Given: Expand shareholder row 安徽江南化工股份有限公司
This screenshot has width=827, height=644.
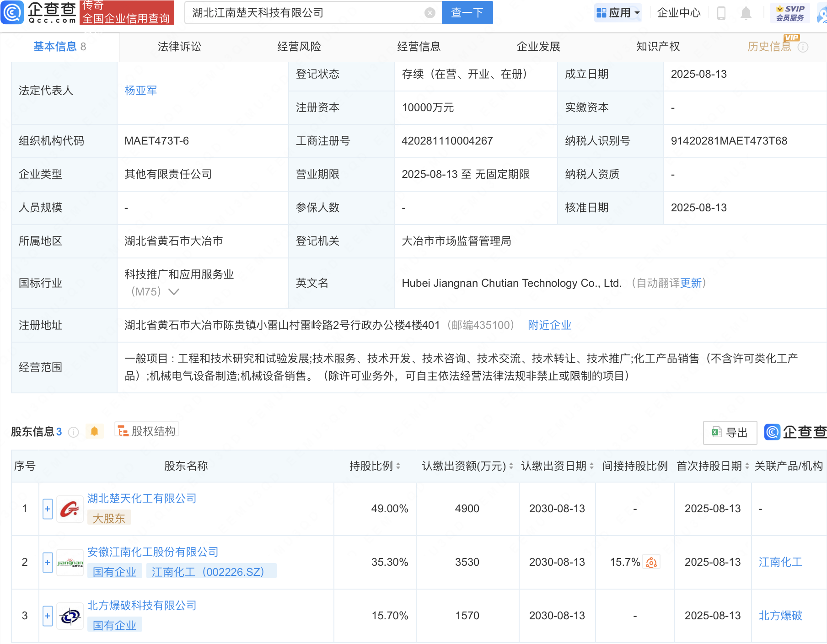Looking at the screenshot, I should [x=48, y=563].
